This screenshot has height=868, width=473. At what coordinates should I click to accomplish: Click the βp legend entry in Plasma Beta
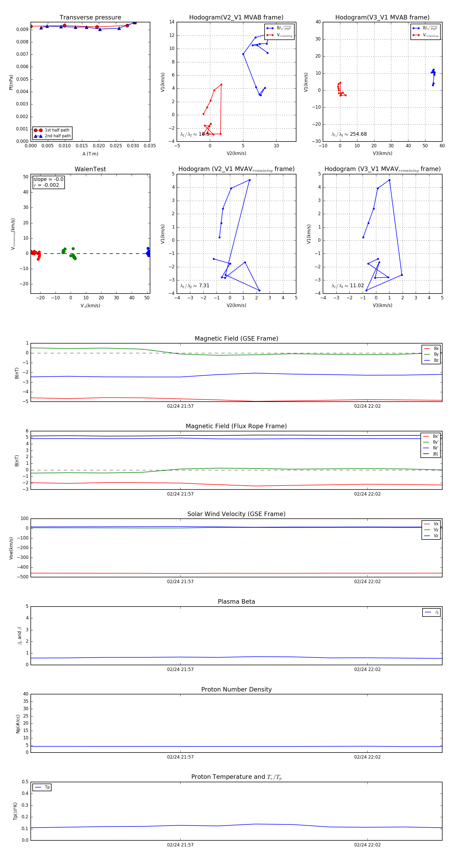pos(431,612)
